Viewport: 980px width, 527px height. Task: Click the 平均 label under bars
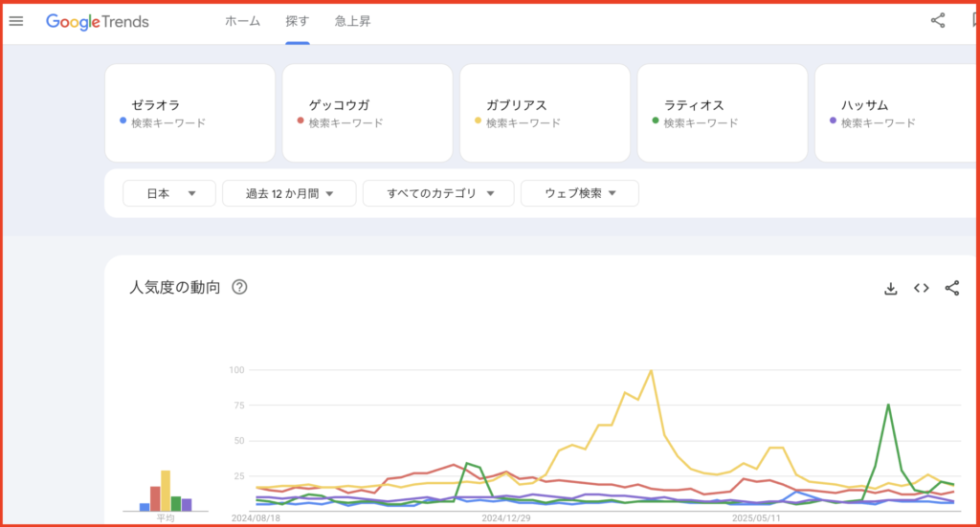click(166, 518)
